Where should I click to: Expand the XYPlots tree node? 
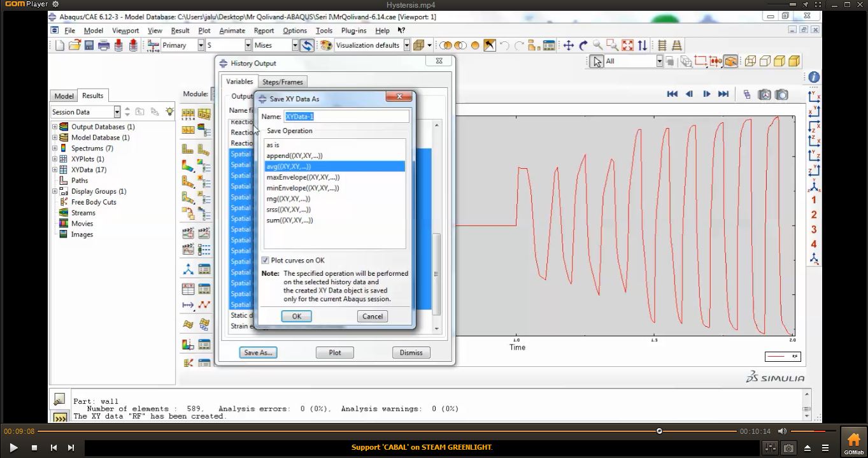tap(55, 159)
